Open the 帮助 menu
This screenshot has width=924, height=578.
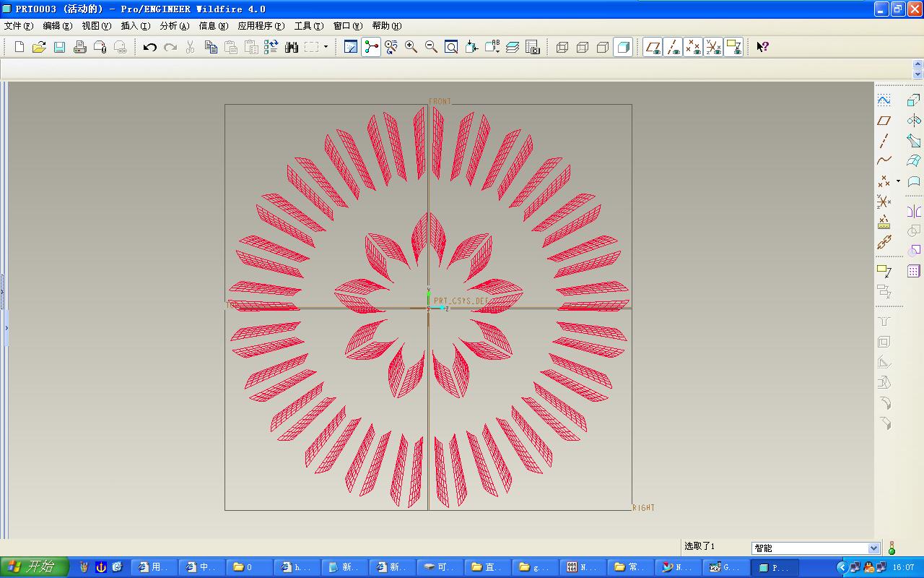(x=387, y=26)
